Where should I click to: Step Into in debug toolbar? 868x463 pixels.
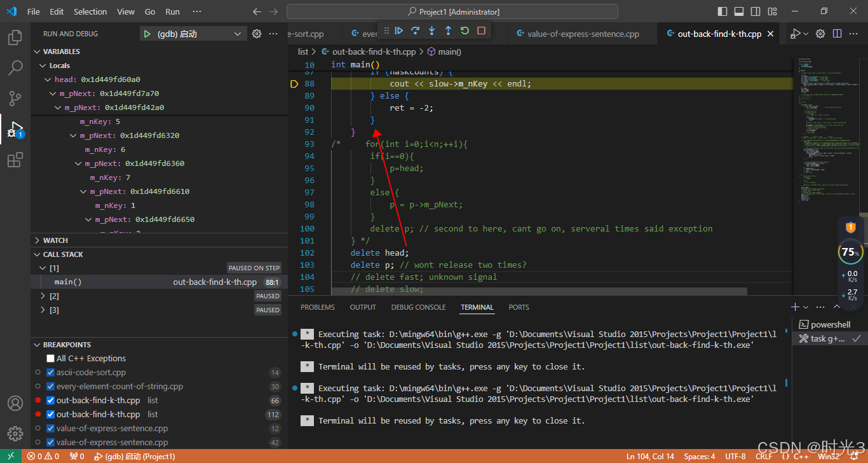432,31
